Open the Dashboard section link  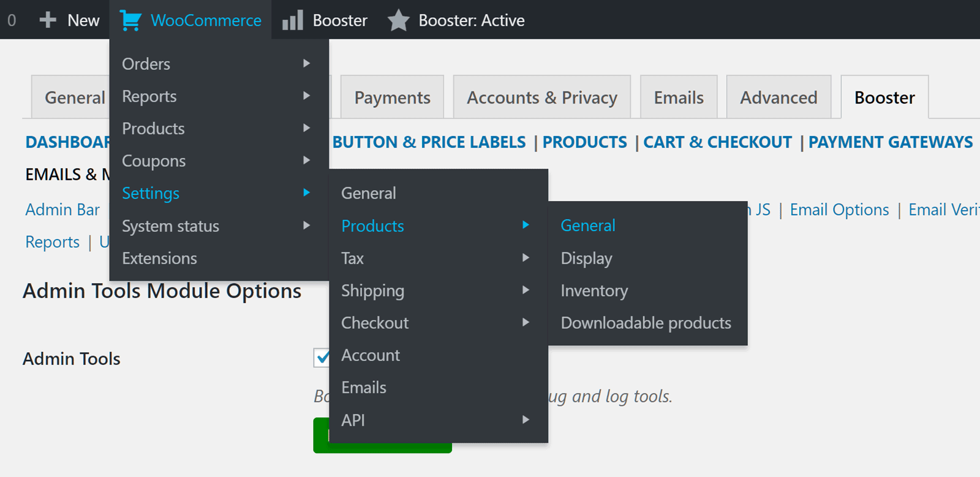pyautogui.click(x=67, y=142)
